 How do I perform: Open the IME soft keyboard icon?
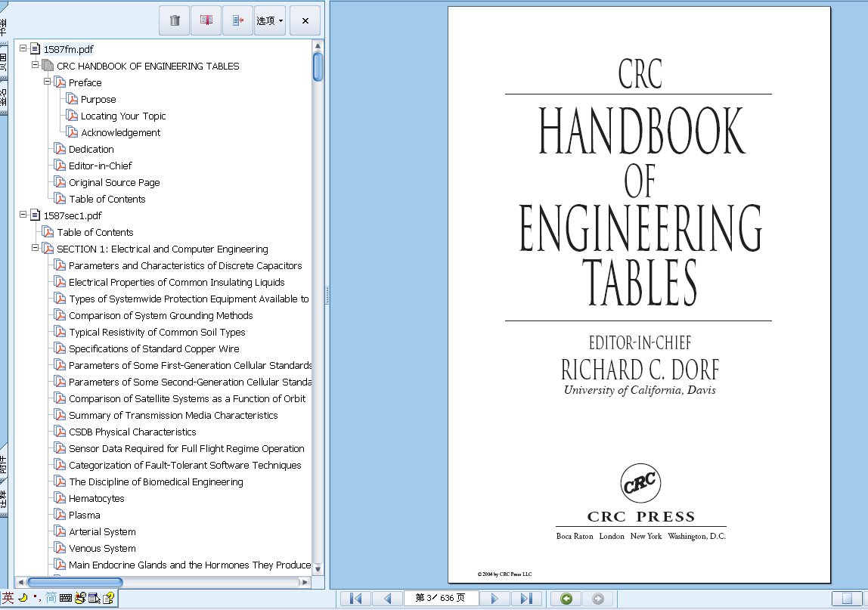pos(65,598)
